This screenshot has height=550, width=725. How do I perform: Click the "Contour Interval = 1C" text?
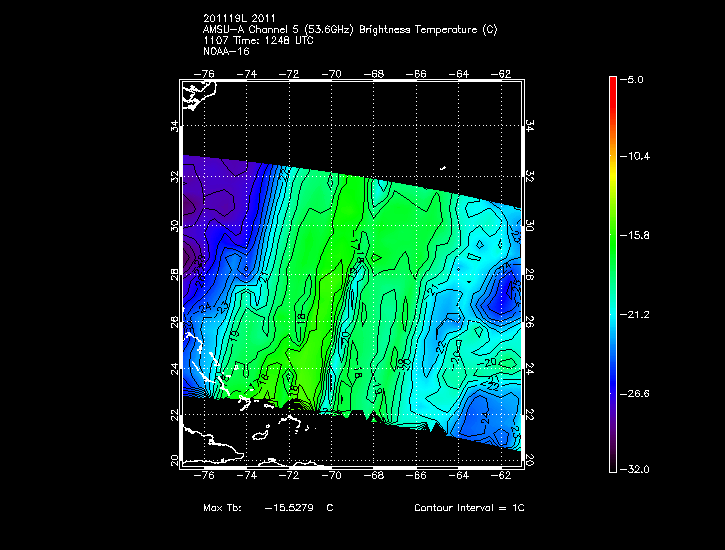469,508
